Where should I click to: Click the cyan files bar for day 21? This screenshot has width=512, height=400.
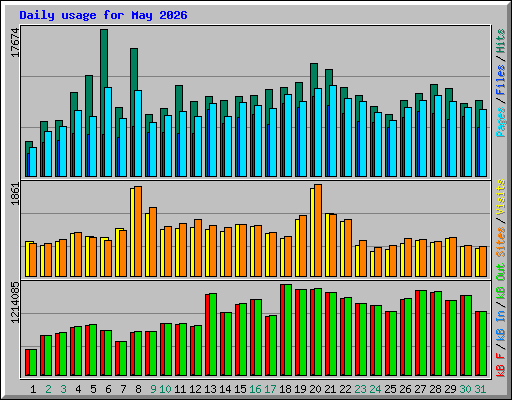coord(333,131)
